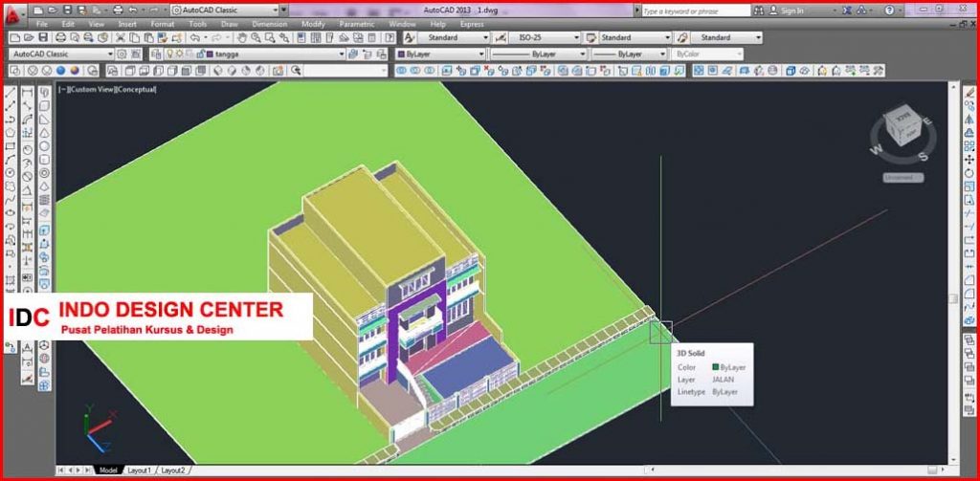Select the Erase tool in Modify toolbar

coord(969,93)
